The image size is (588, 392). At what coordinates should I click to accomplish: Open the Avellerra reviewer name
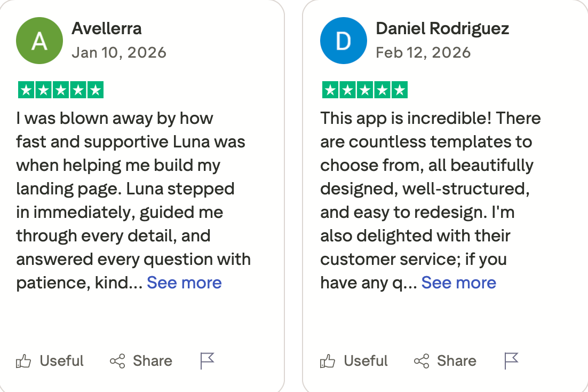pyautogui.click(x=107, y=28)
